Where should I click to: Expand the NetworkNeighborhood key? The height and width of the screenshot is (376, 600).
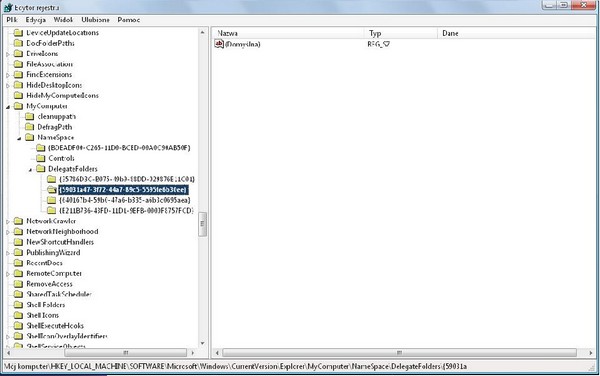[8, 232]
